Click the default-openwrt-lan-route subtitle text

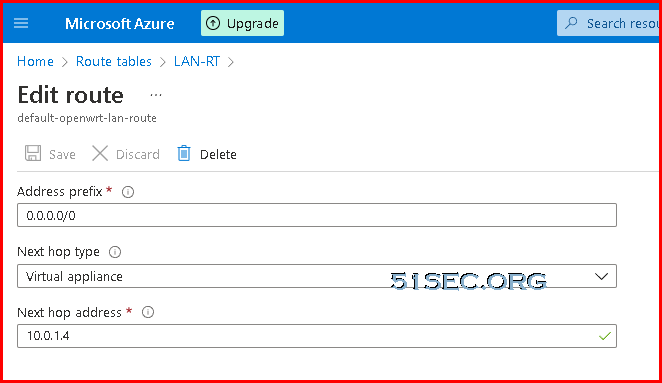[87, 118]
